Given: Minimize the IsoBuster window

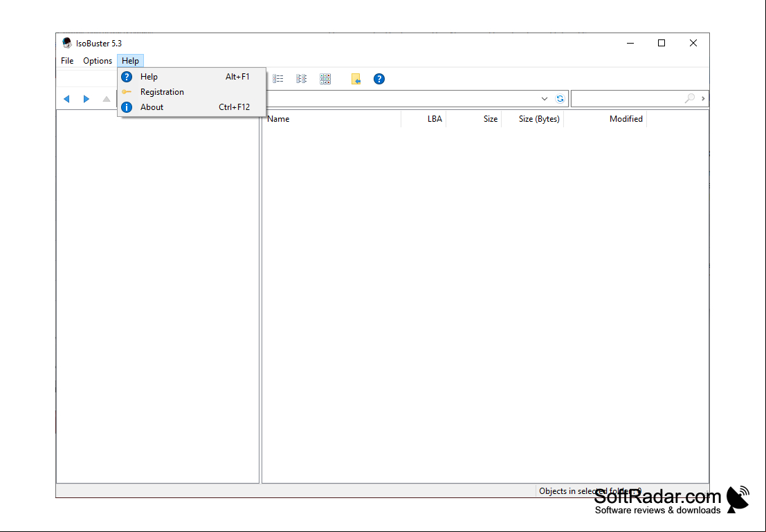Looking at the screenshot, I should tap(630, 43).
